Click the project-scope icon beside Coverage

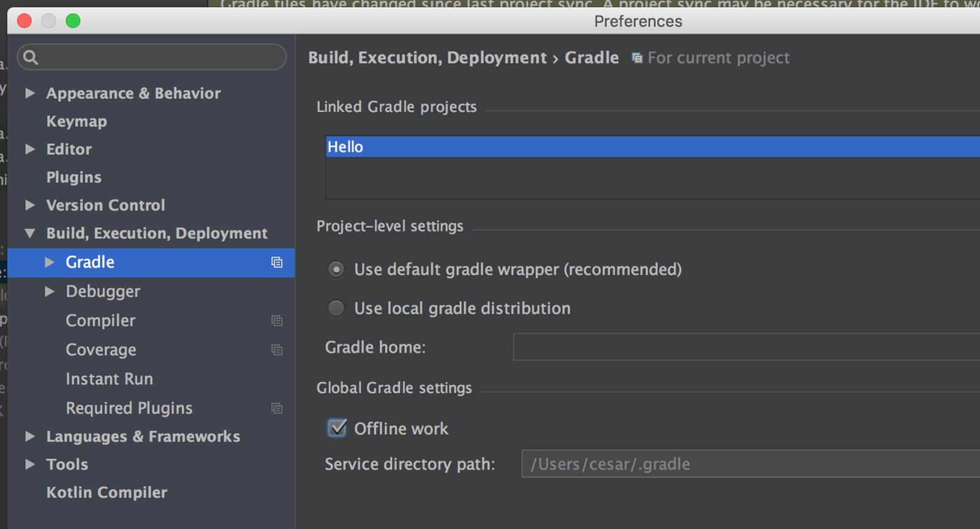coord(277,350)
